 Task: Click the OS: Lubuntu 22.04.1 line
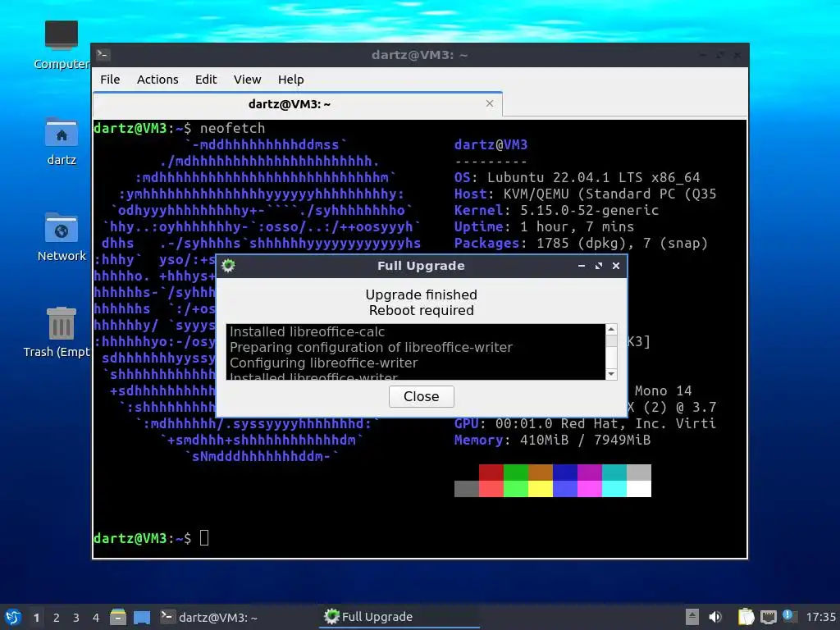577,177
